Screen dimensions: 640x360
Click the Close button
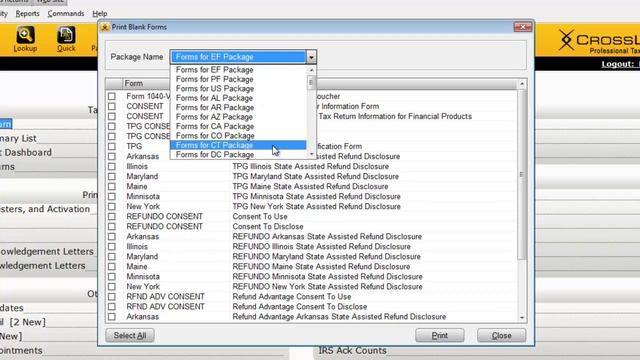(501, 336)
